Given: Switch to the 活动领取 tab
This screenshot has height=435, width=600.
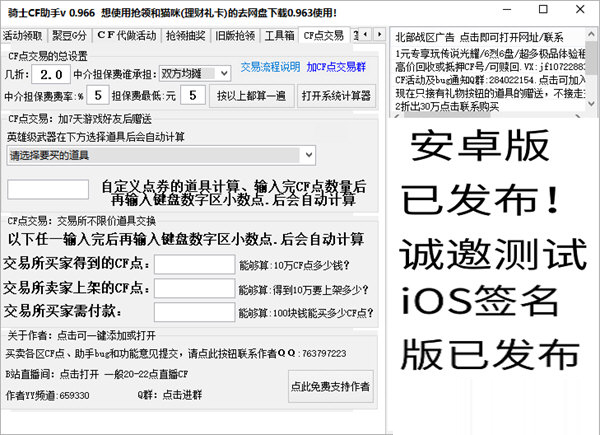Looking at the screenshot, I should pos(23,36).
